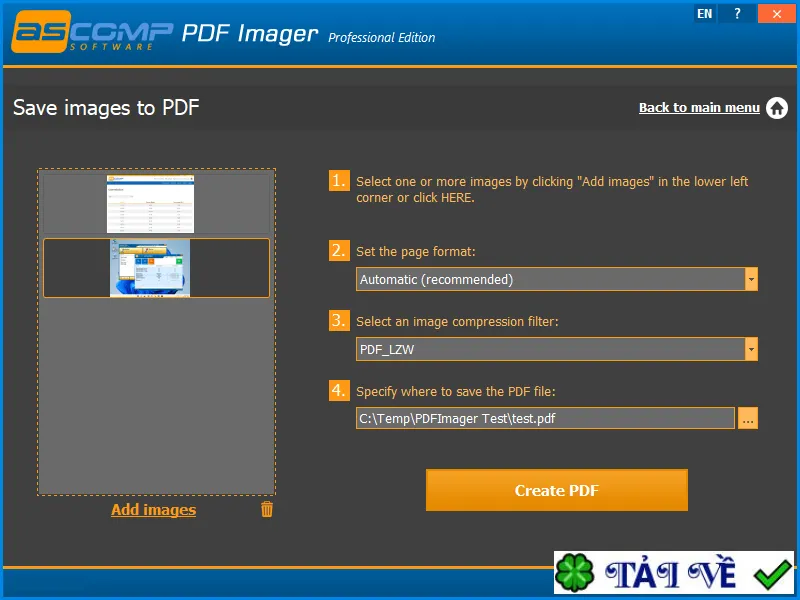
Task: Select the Automatic (recommended) combo box
Action: (557, 280)
